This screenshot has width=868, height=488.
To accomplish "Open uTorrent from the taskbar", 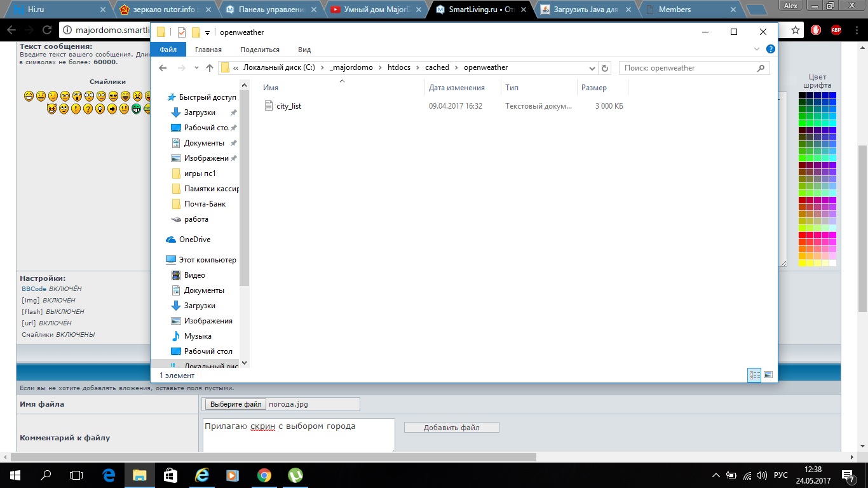I will tap(295, 475).
